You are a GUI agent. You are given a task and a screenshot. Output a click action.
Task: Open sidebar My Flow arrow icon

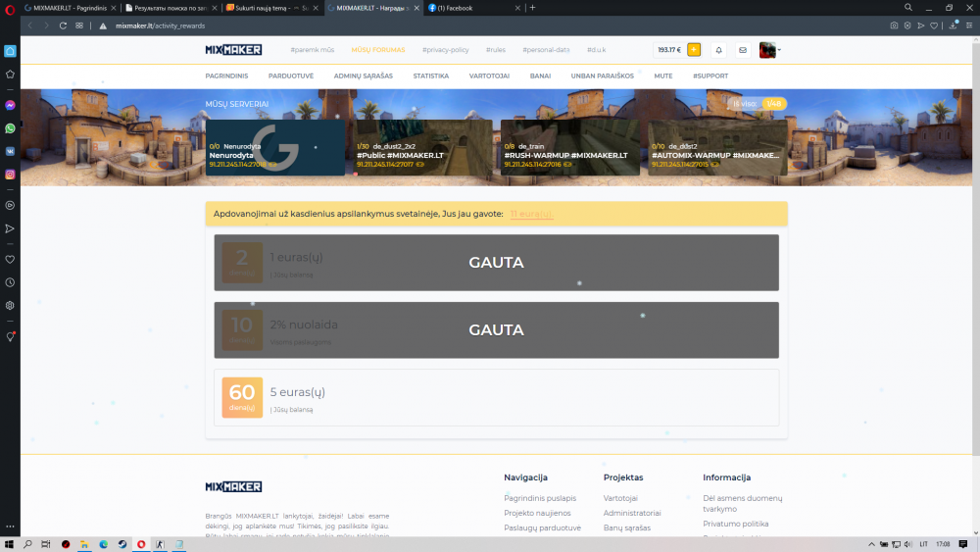pos(10,228)
